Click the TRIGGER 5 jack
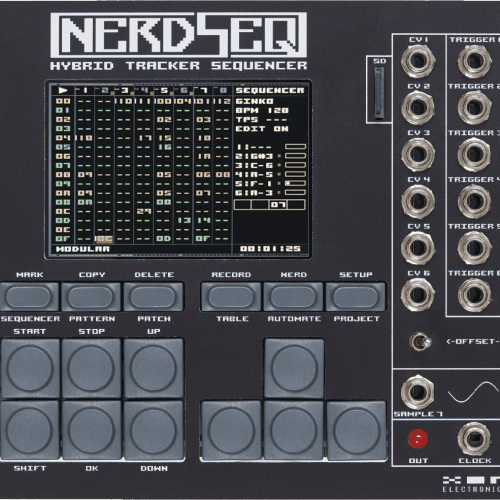Viewport: 500px width, 500px height. (474, 248)
